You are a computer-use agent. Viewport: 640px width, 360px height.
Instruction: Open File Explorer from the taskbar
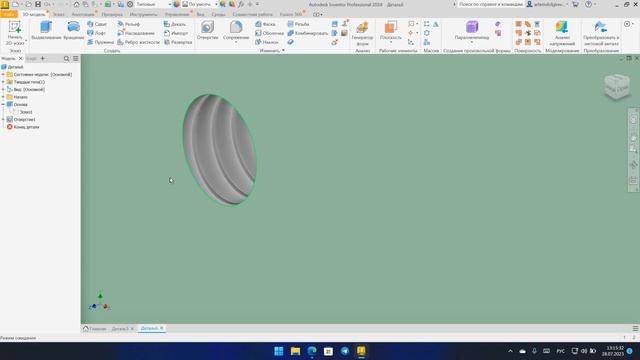[x=296, y=351]
